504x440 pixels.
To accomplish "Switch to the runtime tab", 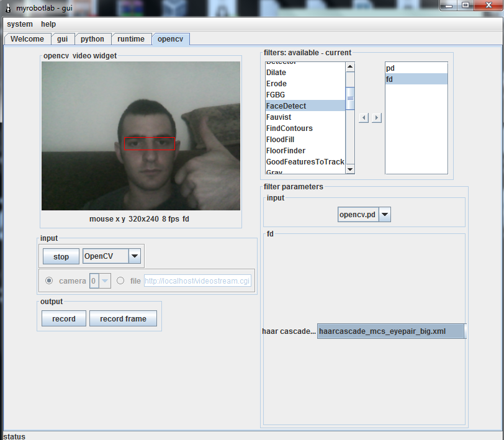I will 131,39.
